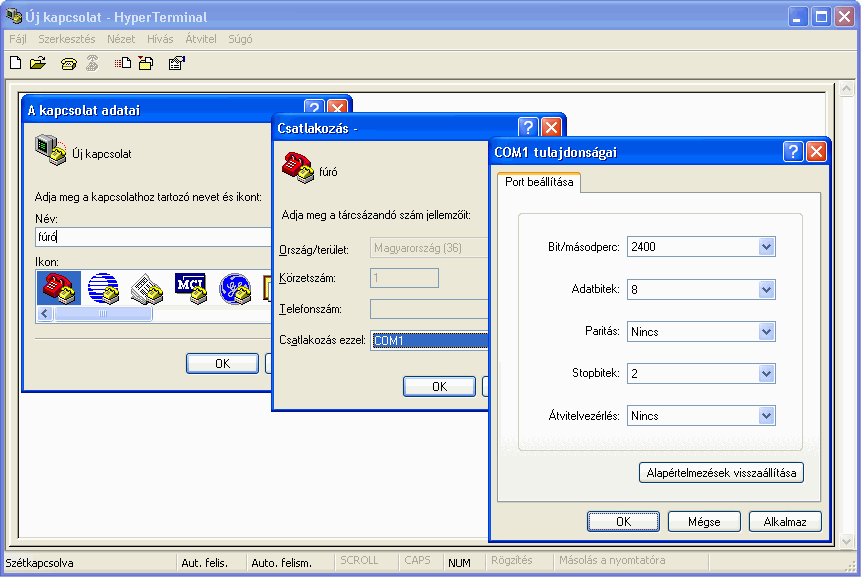Expand the Adatbitek dropdown
This screenshot has height=577, width=861.
[766, 289]
